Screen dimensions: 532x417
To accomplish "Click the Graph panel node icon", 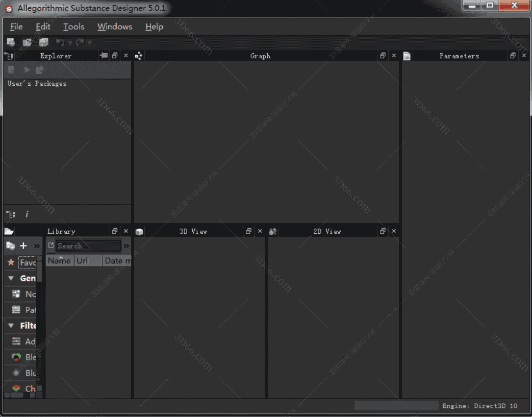I will (139, 56).
